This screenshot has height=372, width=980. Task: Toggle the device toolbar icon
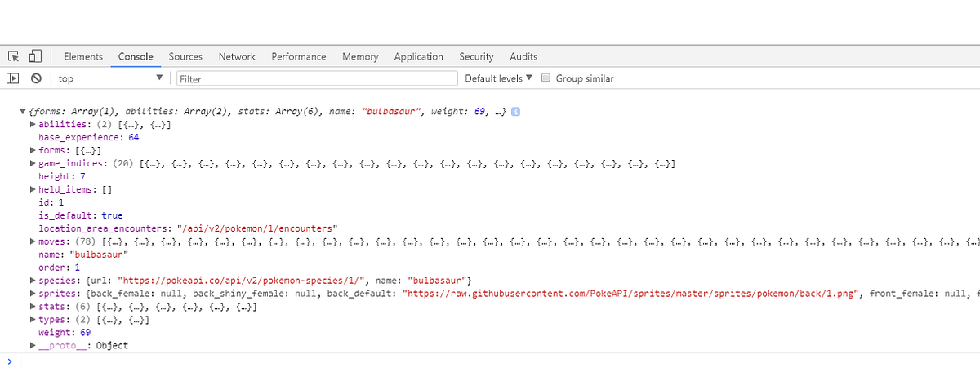pos(35,56)
